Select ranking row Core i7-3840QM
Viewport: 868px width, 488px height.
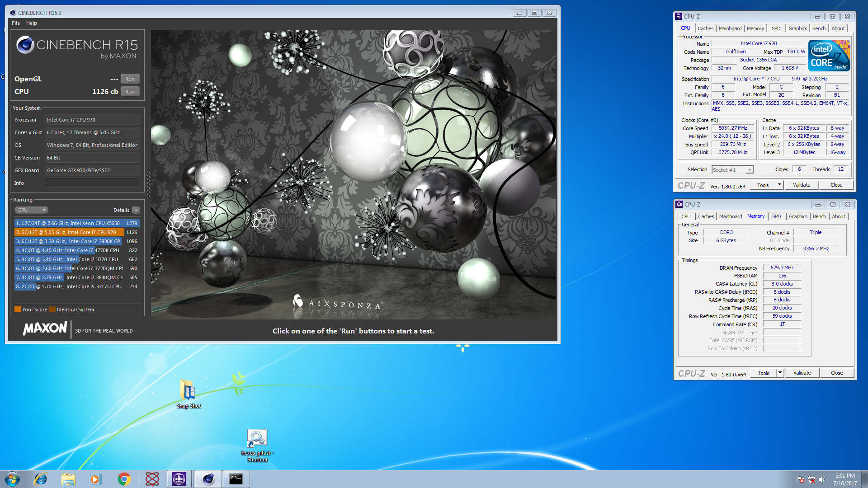pyautogui.click(x=77, y=277)
